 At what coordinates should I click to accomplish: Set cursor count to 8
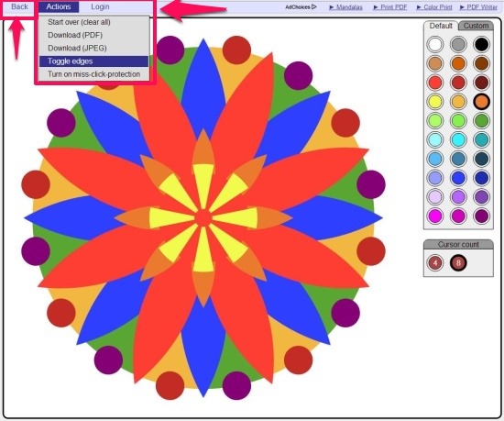coord(458,262)
